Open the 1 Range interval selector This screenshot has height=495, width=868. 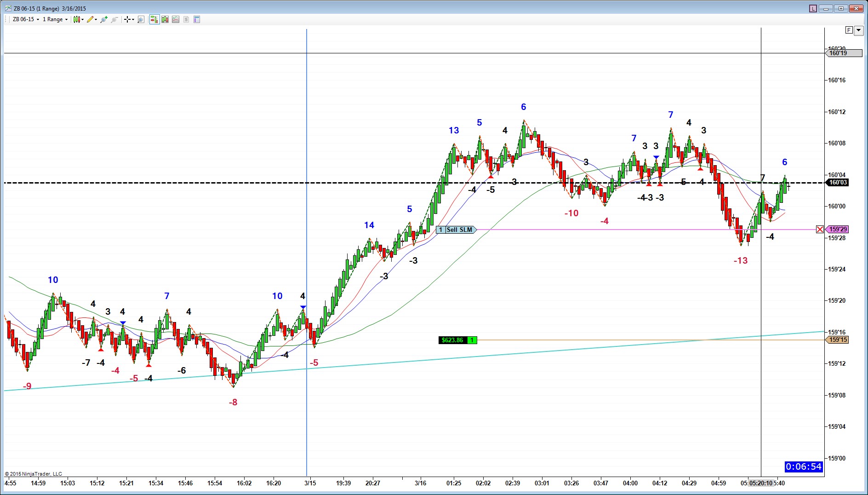(x=55, y=19)
